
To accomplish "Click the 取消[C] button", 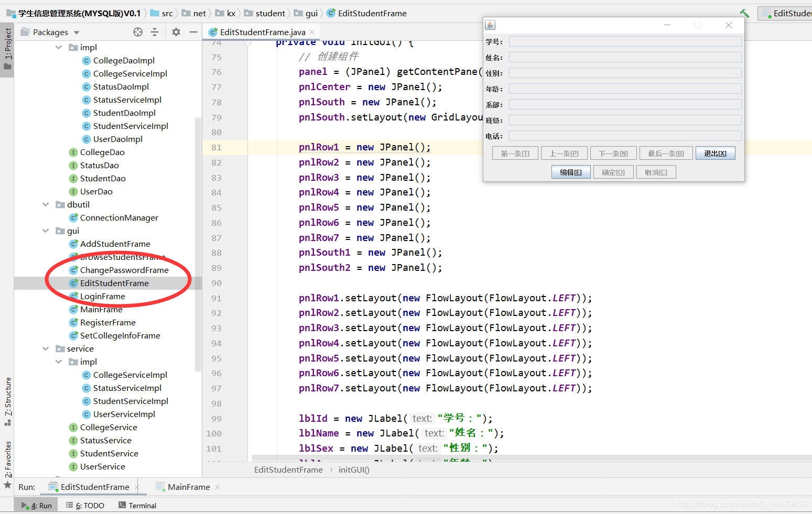I will [x=656, y=172].
